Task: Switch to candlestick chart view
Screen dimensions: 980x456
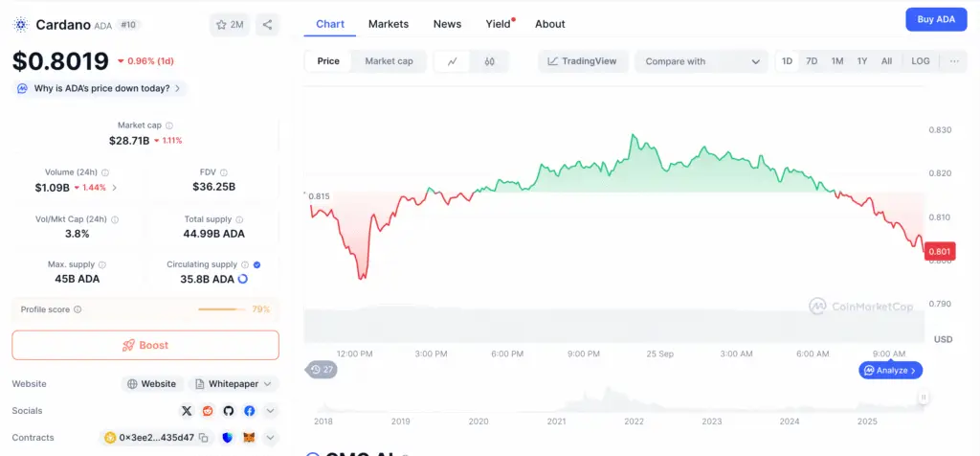Action: point(489,61)
